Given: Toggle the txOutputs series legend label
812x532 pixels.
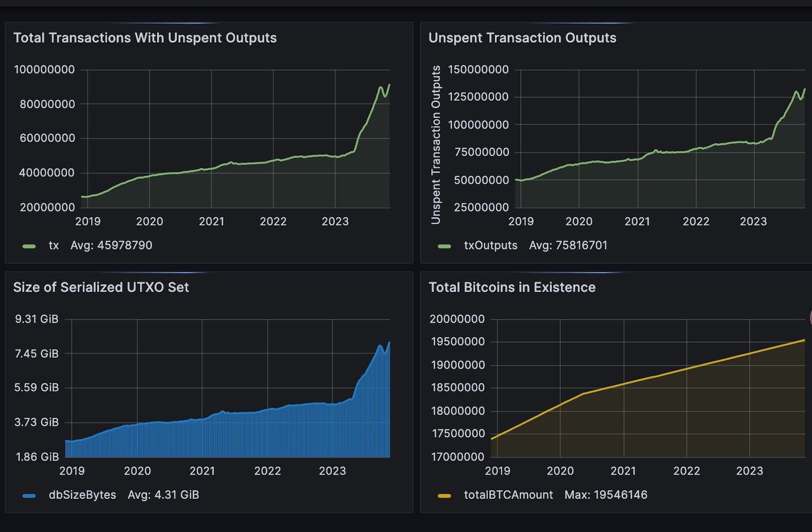Looking at the screenshot, I should tap(491, 245).
